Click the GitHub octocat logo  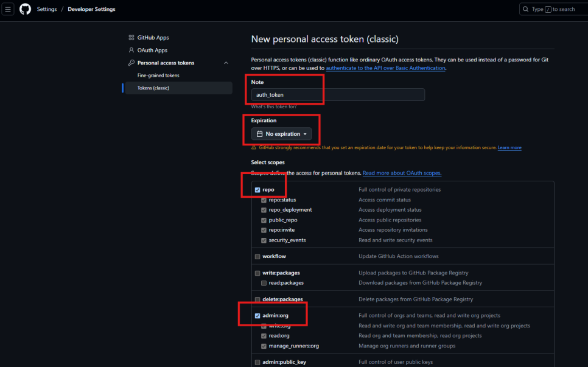(25, 9)
